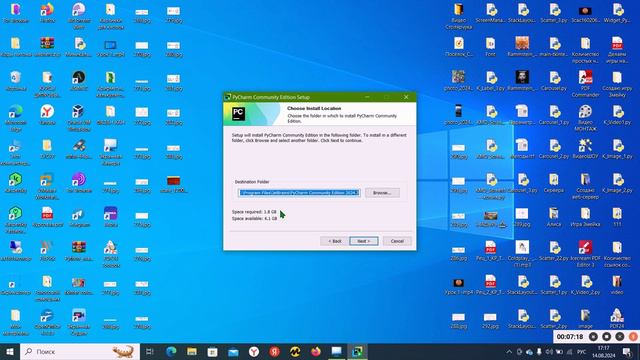The image size is (640, 360).
Task: Select the K_Label_3.py file
Action: pos(491,81)
